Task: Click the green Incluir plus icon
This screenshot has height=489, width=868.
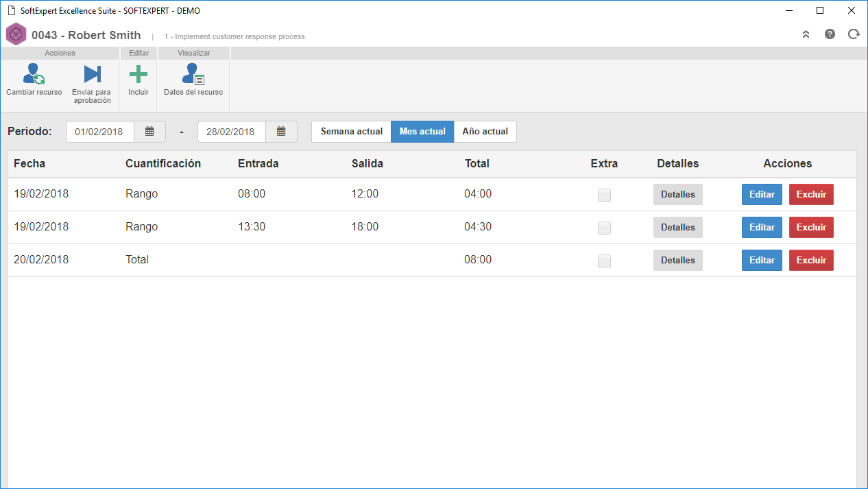Action: click(138, 74)
